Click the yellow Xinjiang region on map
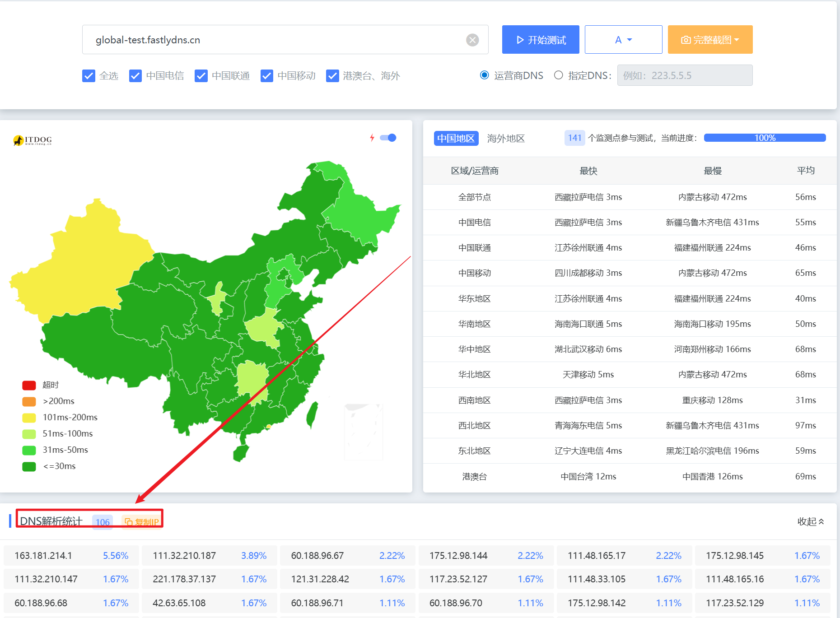Screen dimensions: 840x618 (x=81, y=262)
